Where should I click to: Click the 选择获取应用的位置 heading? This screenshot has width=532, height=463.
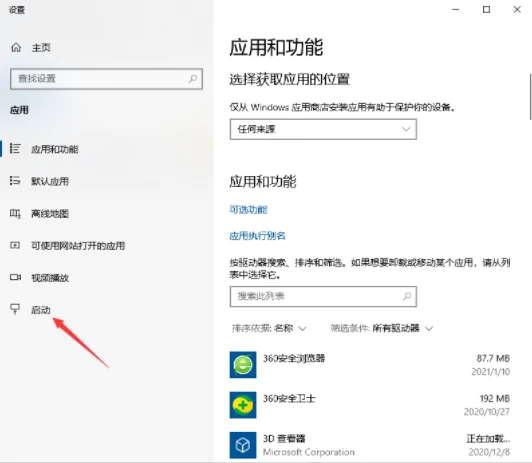click(x=289, y=79)
